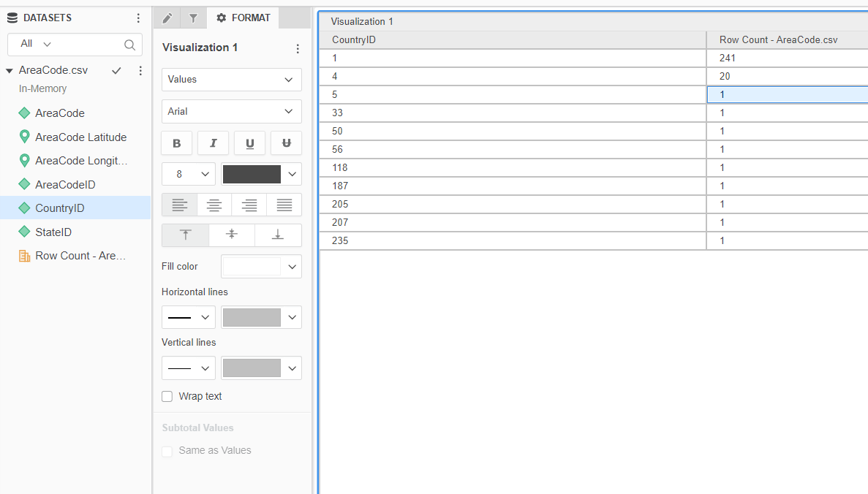
Task: Toggle underline formatting for values
Action: [x=249, y=142]
